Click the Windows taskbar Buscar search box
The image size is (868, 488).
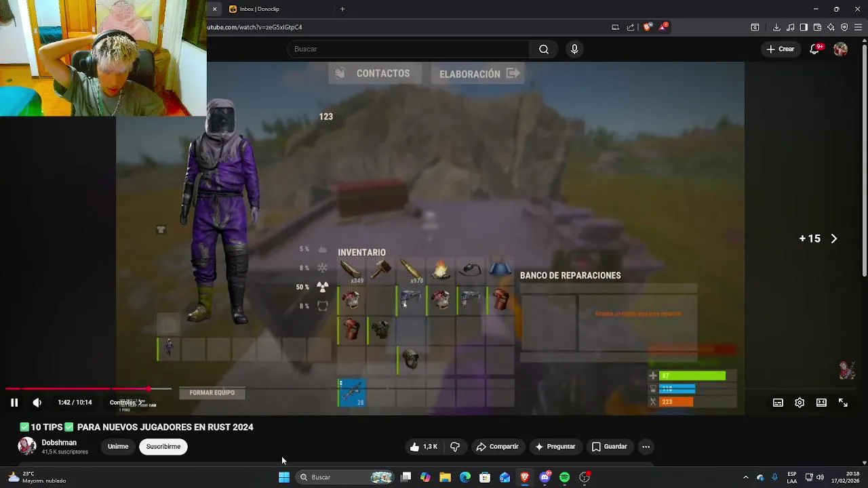[x=346, y=477]
